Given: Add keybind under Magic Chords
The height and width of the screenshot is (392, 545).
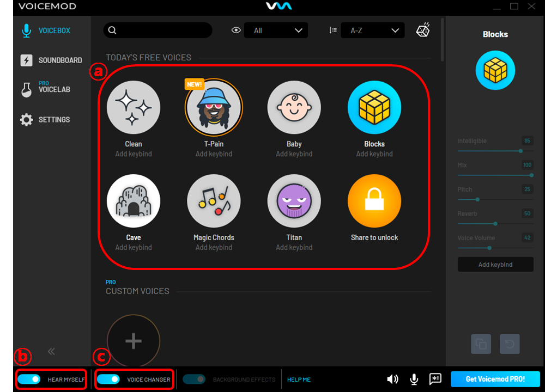Looking at the screenshot, I should coord(214,247).
